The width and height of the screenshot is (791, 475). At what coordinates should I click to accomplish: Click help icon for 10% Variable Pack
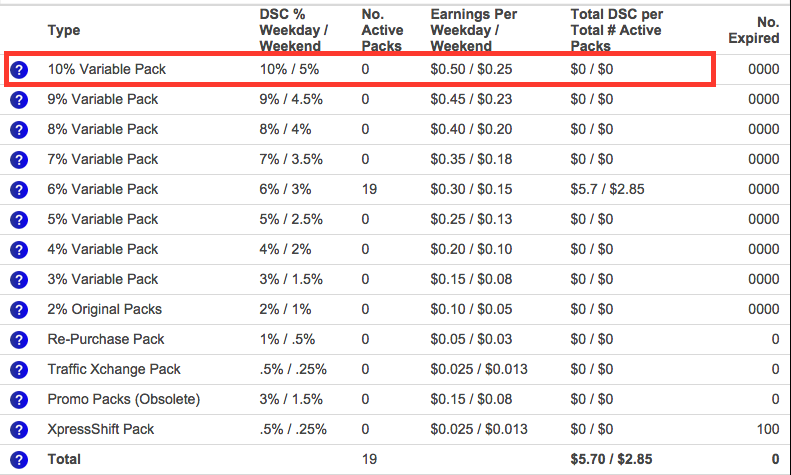(x=18, y=70)
